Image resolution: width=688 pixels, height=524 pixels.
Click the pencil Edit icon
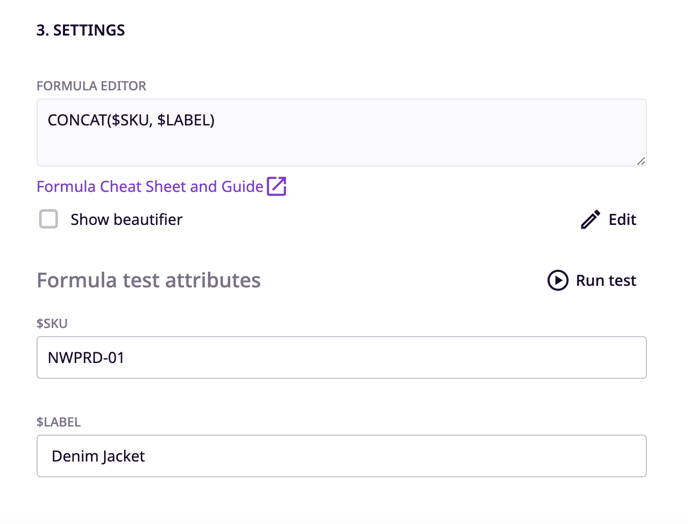pos(590,219)
